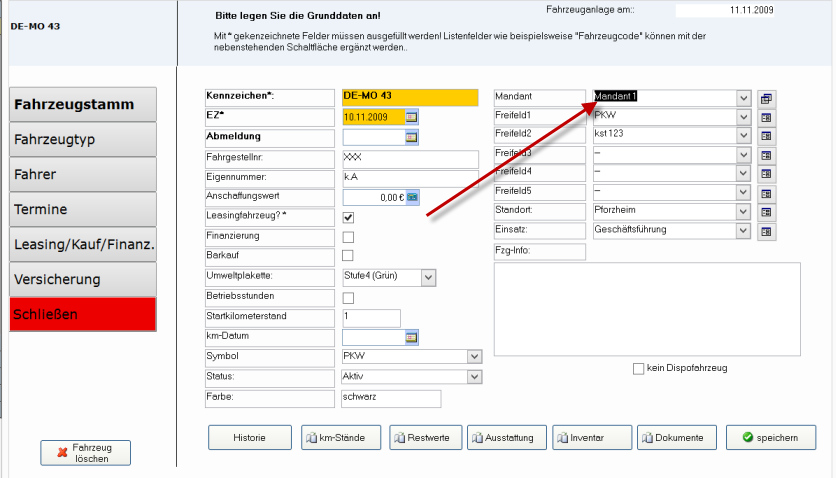Click the edit-list icon next to Mandant
This screenshot has height=478, width=836.
coord(766,99)
